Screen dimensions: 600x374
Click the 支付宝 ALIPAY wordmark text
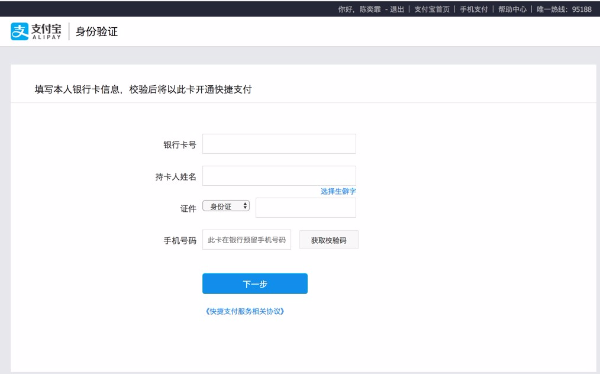point(46,31)
